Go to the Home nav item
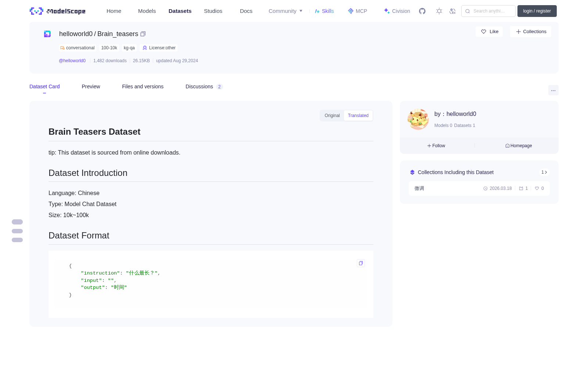 (114, 11)
